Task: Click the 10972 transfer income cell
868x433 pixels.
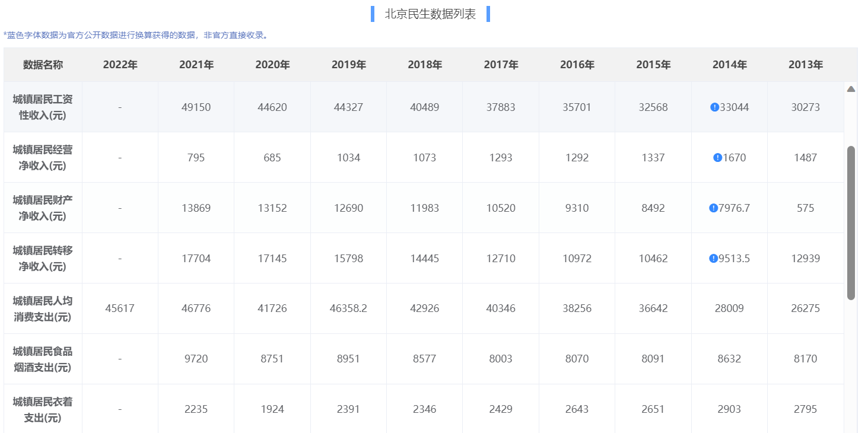Action: (x=577, y=259)
